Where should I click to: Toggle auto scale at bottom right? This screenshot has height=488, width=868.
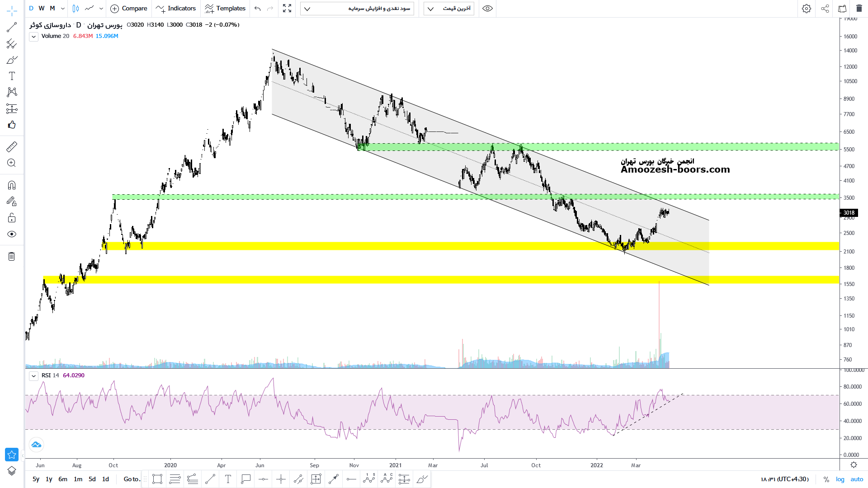[857, 479]
